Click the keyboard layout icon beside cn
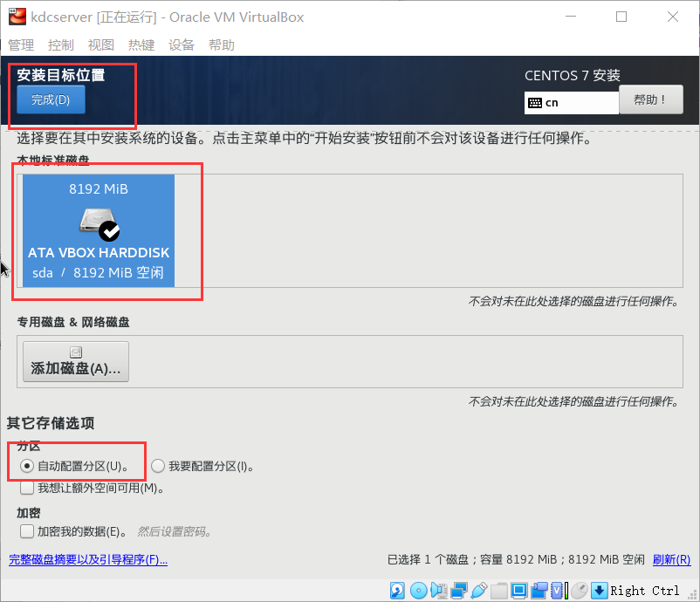Viewport: 700px width, 602px height. click(535, 103)
